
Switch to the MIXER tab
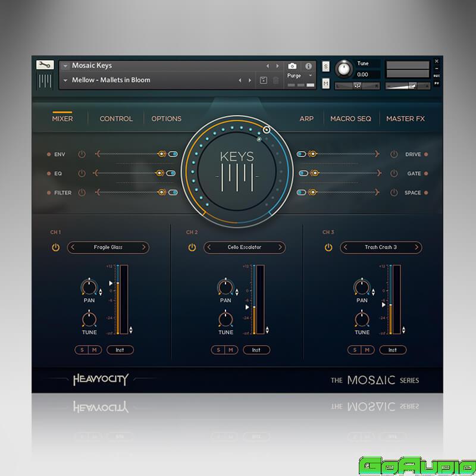point(62,118)
